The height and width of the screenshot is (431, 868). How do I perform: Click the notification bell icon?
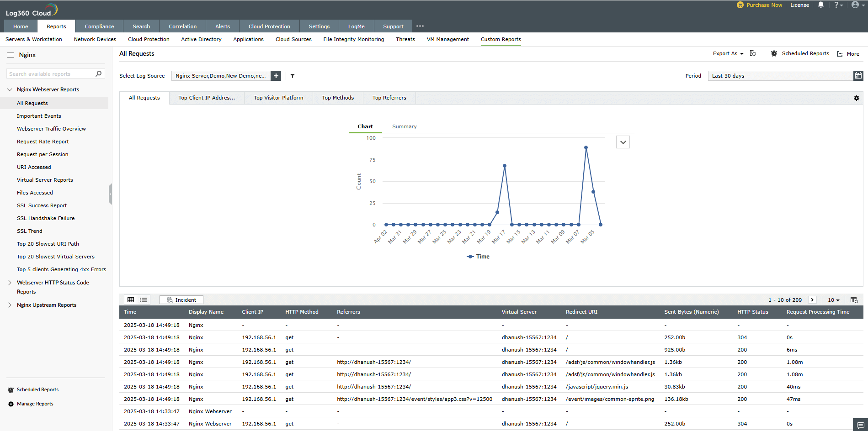pos(820,5)
